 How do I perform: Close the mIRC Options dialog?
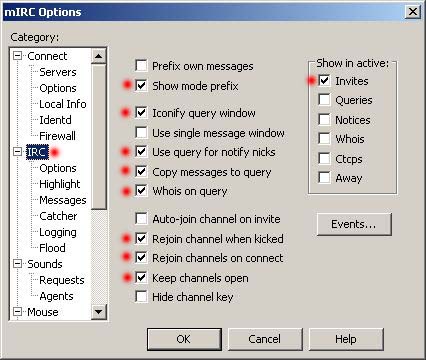(x=413, y=12)
